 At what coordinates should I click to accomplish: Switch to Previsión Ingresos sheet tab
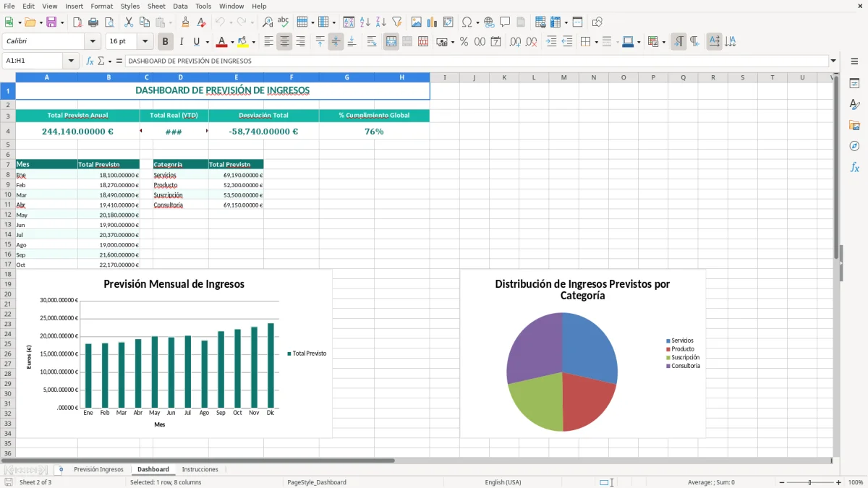pos(98,470)
